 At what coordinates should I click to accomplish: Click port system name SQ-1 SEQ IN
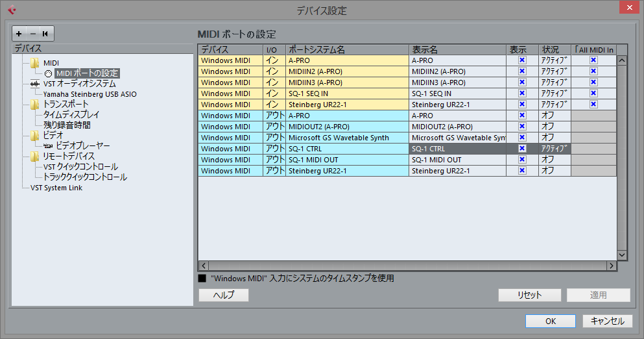tap(347, 94)
